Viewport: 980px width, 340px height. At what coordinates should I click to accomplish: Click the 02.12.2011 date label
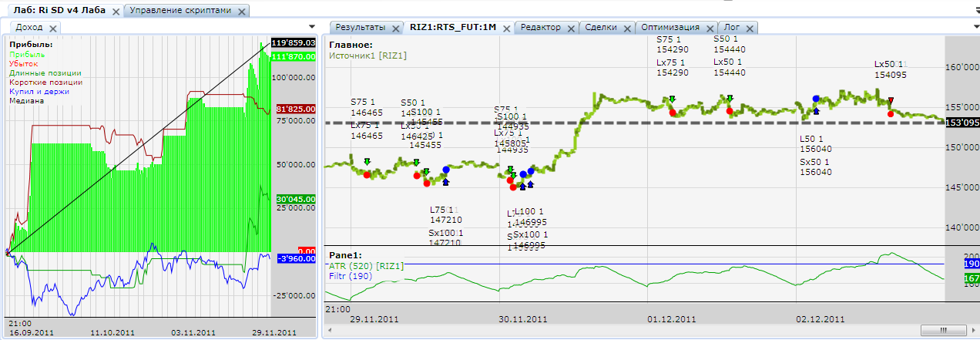pyautogui.click(x=821, y=318)
